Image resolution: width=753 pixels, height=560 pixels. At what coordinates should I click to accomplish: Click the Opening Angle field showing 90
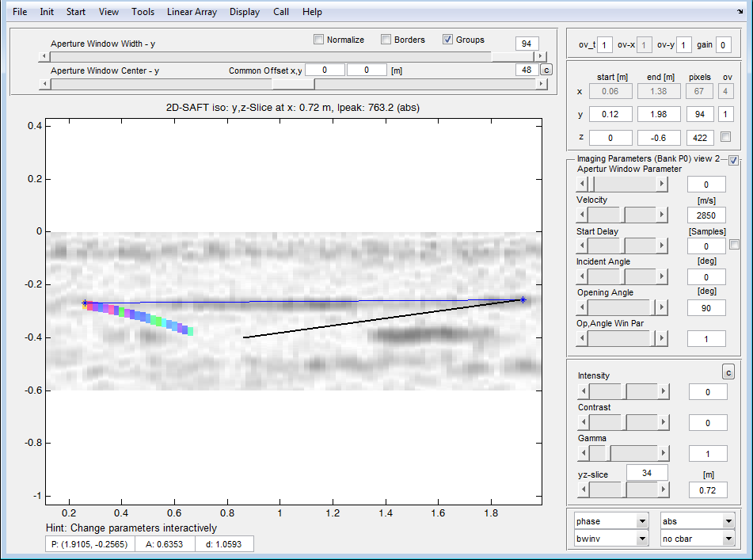[706, 308]
